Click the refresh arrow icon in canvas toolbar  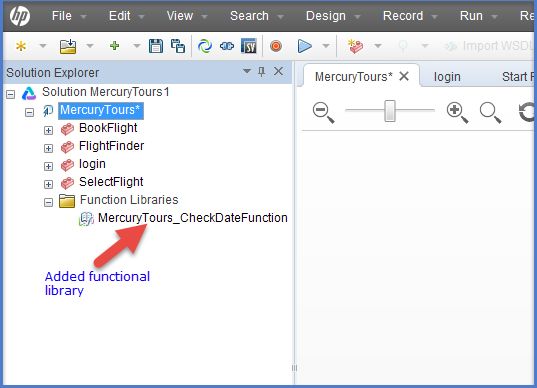coord(526,112)
